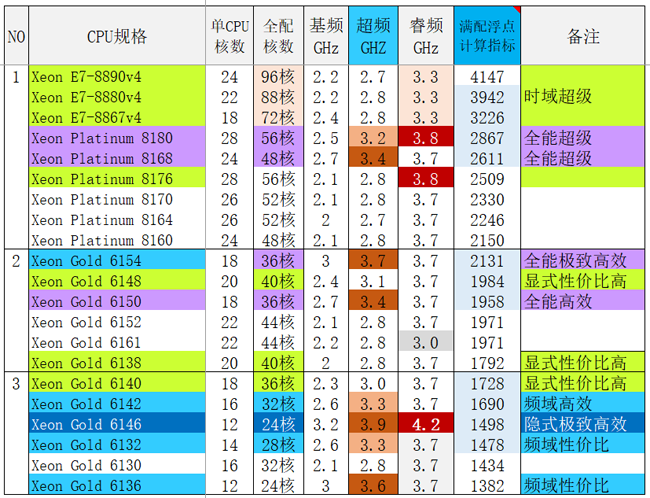
Task: Select the 满配浮点计算指标 header cell
Action: pyautogui.click(x=487, y=36)
